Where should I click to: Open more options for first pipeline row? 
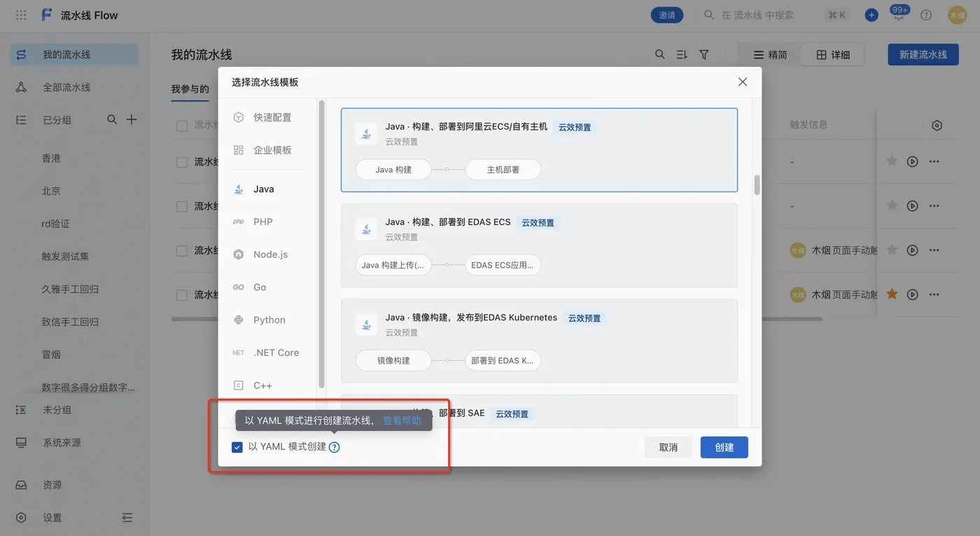tap(934, 161)
